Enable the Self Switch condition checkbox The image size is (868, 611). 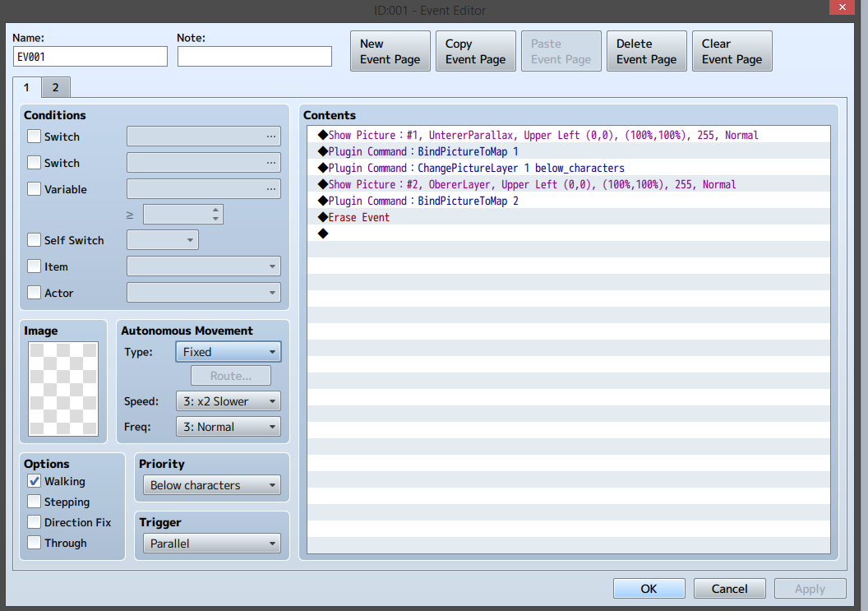(34, 240)
